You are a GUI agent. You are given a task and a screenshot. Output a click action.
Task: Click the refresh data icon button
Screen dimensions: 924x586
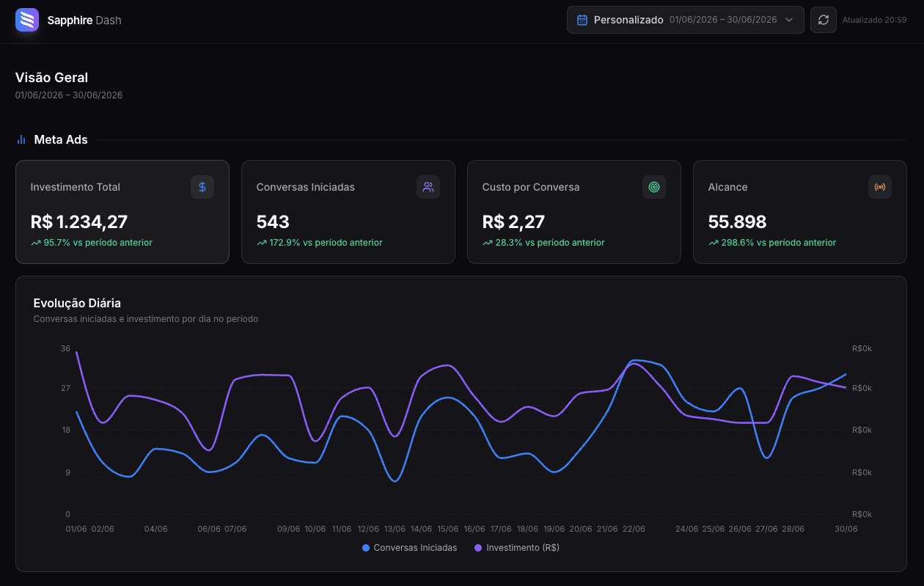(x=824, y=20)
